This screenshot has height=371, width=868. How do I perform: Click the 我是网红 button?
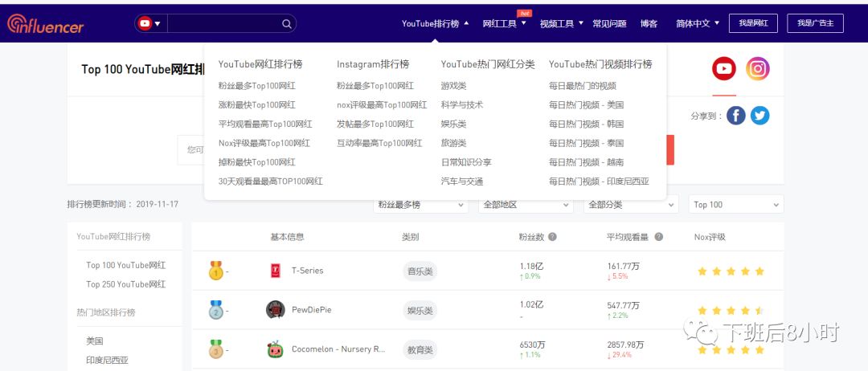coord(753,23)
